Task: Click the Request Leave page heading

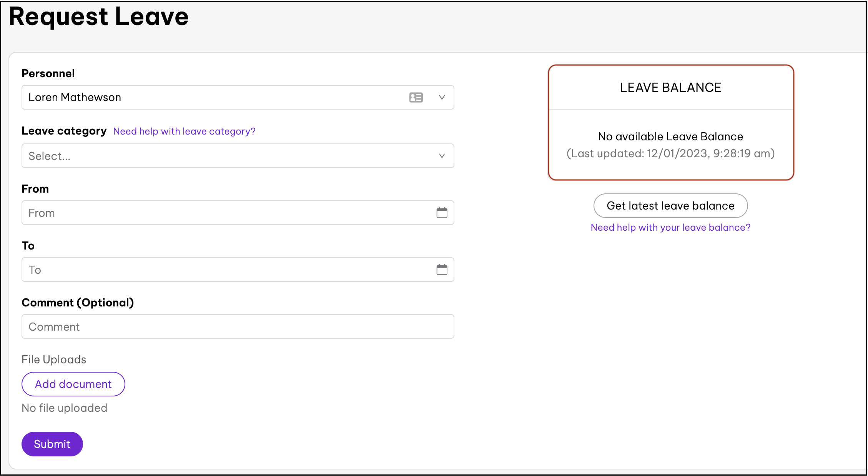Action: tap(99, 17)
